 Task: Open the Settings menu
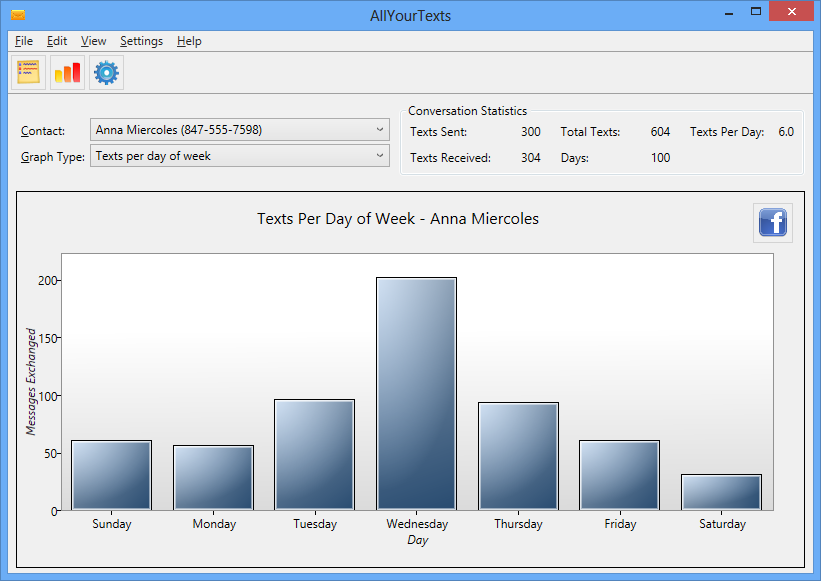(141, 41)
